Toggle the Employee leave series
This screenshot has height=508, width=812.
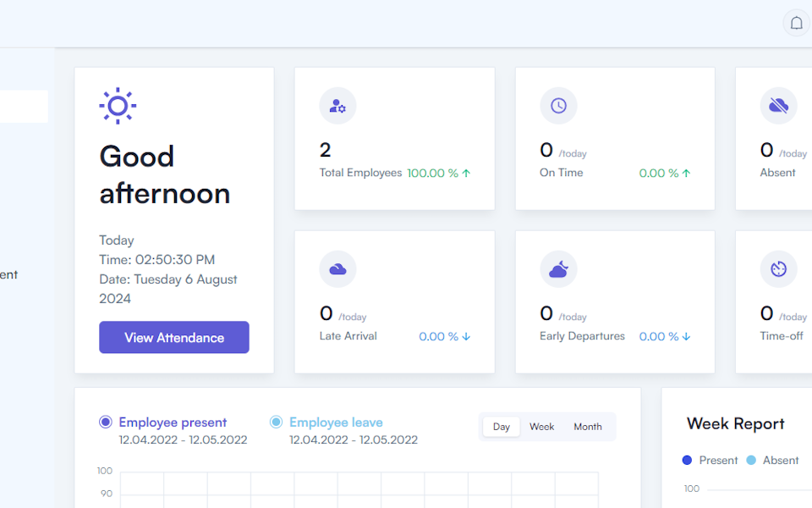point(276,422)
